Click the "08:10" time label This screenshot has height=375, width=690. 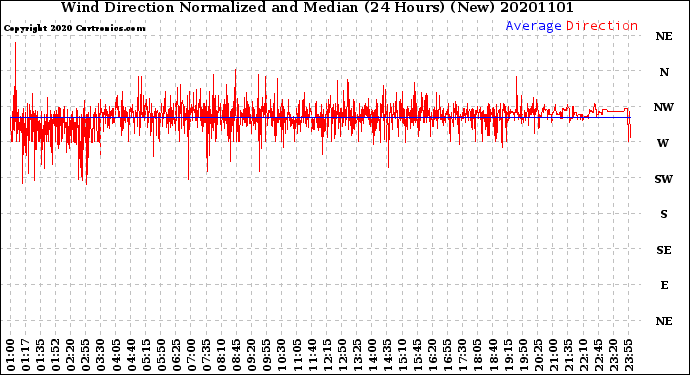tap(221, 355)
